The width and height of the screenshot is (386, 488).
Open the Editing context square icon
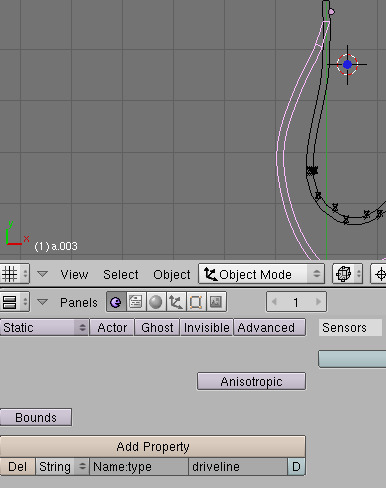(x=196, y=302)
